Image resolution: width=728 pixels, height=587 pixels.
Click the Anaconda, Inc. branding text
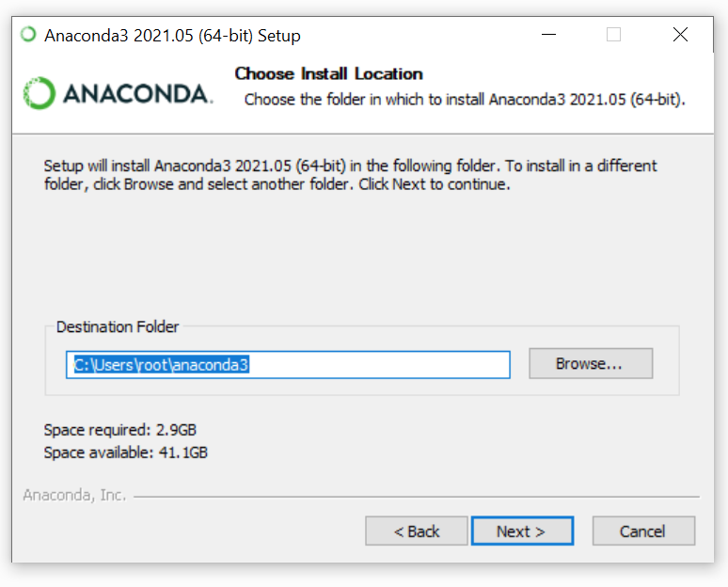74,495
